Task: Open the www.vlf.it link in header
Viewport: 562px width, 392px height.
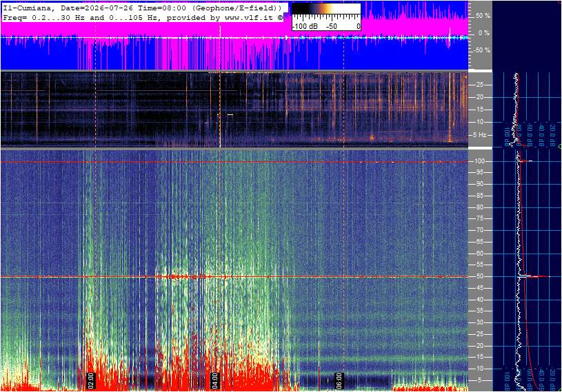Action: pyautogui.click(x=250, y=17)
